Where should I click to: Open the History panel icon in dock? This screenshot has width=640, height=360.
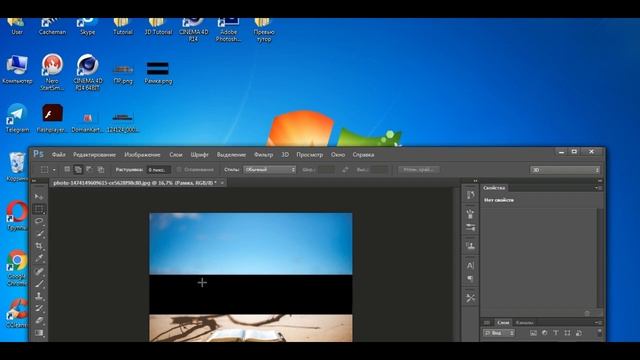(470, 195)
